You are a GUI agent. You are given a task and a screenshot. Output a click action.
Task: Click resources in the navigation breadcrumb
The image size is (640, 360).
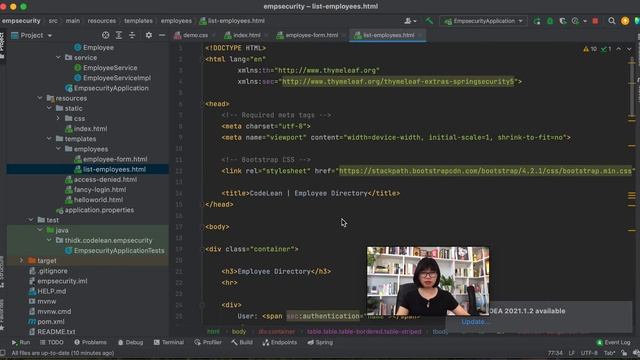(102, 21)
